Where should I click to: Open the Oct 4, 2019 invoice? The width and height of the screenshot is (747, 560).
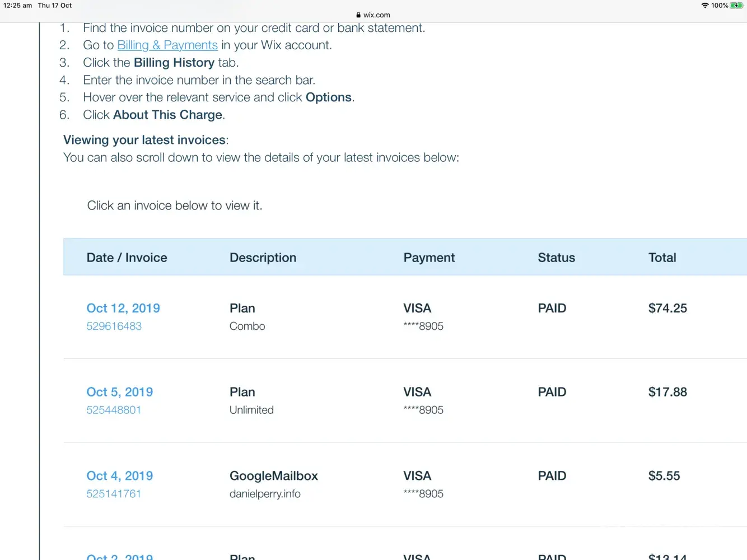pos(119,476)
